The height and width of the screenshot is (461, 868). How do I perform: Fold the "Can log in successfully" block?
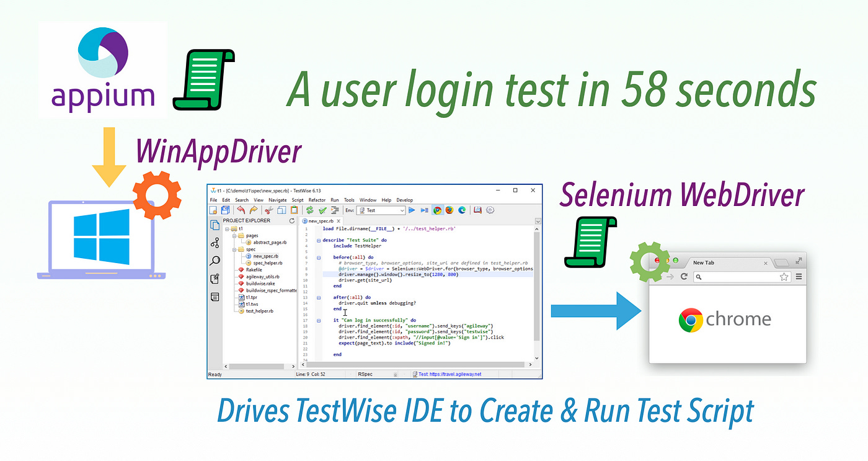point(318,320)
